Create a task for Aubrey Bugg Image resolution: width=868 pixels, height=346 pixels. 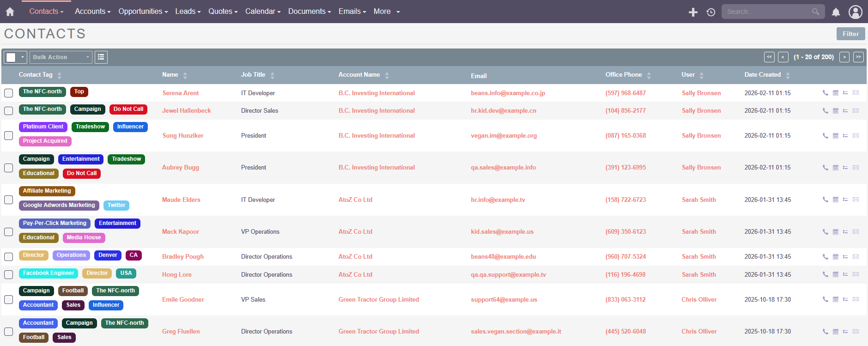pyautogui.click(x=845, y=168)
